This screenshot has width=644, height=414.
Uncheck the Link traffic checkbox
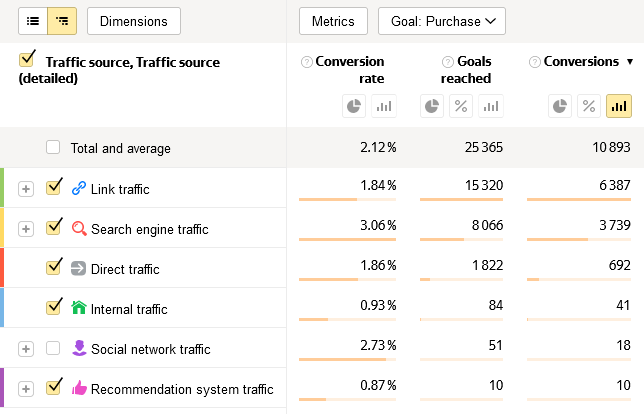[x=54, y=188]
